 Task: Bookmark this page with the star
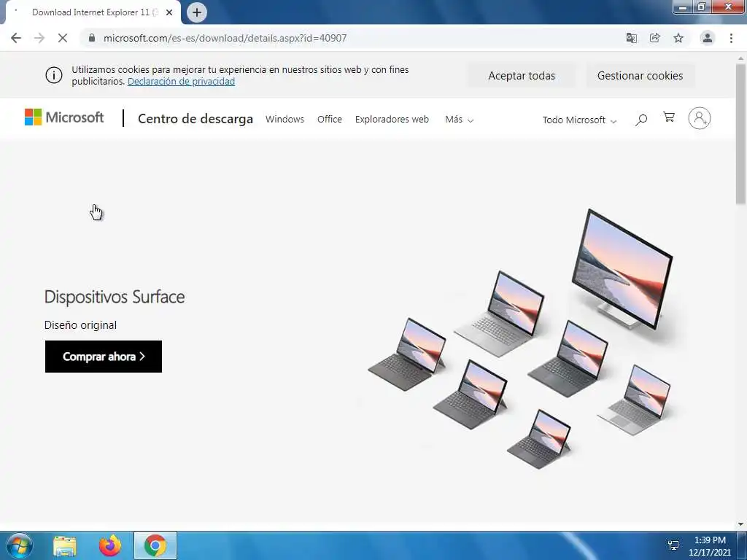[678, 38]
